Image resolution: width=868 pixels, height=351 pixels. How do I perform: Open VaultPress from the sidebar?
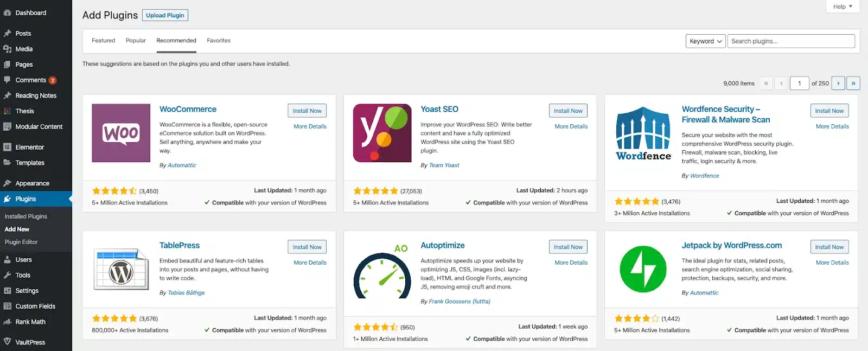(31, 342)
